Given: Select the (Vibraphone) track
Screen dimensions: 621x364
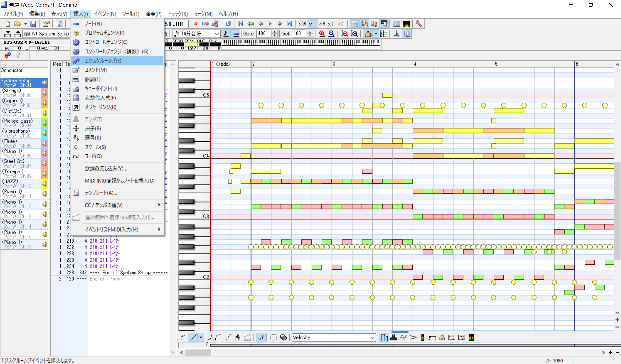Looking at the screenshot, I should (x=20, y=133).
